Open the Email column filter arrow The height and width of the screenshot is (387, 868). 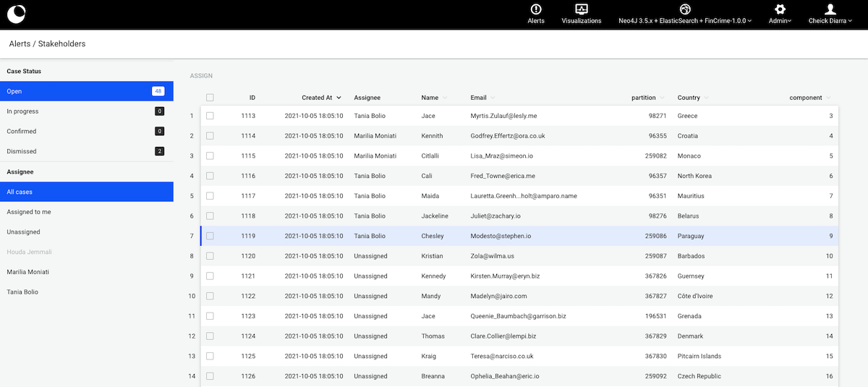coord(493,98)
